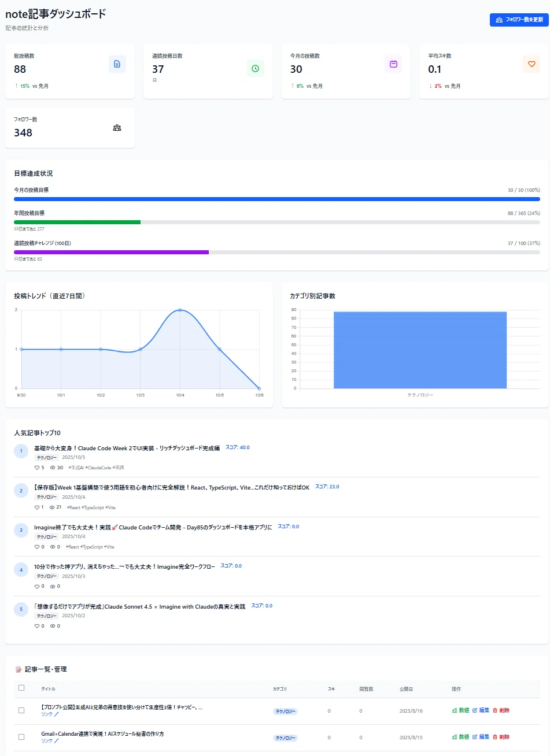Click the heart icon in 平均スキ数 card
Image resolution: width=550 pixels, height=756 pixels.
pyautogui.click(x=531, y=64)
